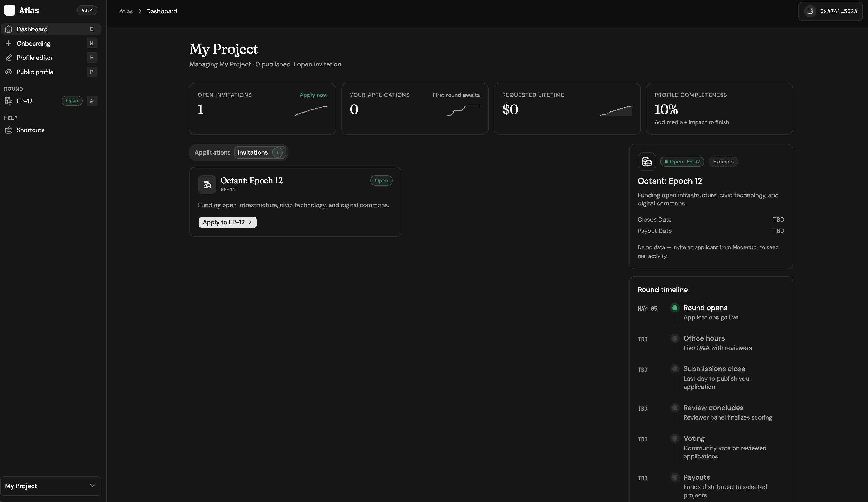Click the Voting timeline marker
Viewport: 868px width, 502px height.
click(x=675, y=439)
